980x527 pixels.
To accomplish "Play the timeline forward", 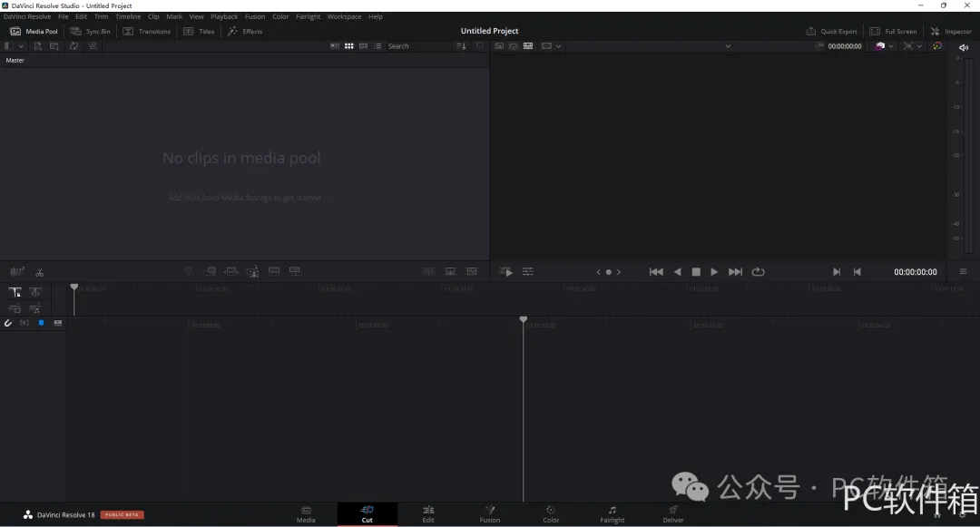I will click(x=714, y=271).
